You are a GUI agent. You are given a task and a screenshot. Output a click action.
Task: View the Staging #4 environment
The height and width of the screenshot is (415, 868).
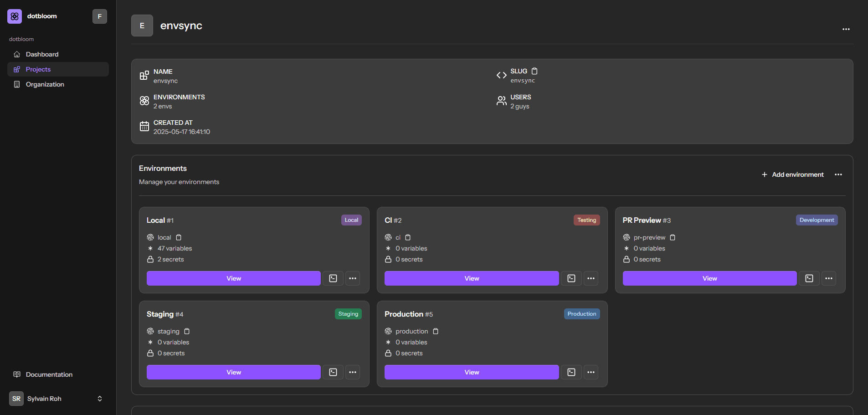pyautogui.click(x=234, y=372)
